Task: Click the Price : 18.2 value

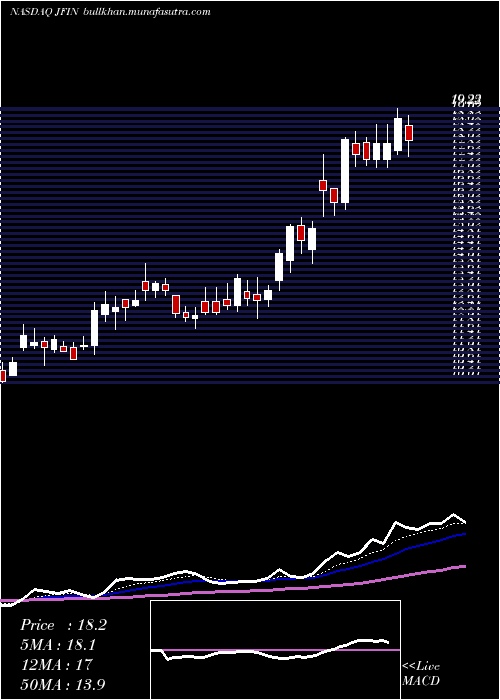Action: click(63, 625)
